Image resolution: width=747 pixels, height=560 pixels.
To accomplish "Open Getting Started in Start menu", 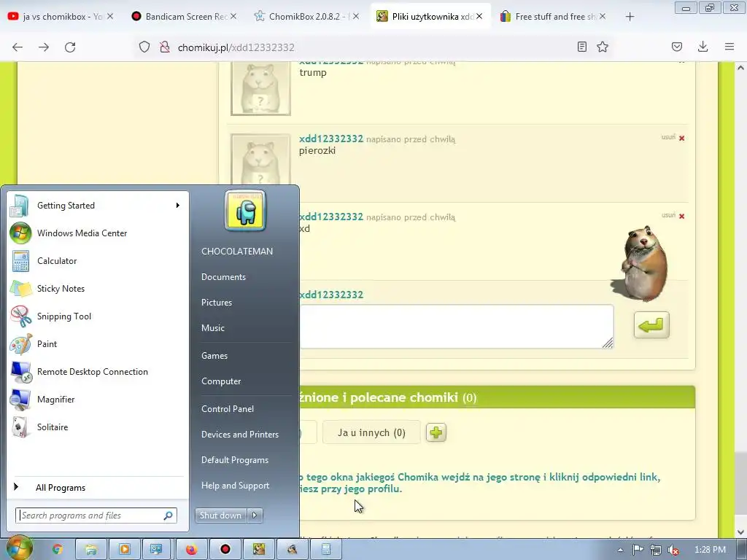I will pyautogui.click(x=97, y=205).
